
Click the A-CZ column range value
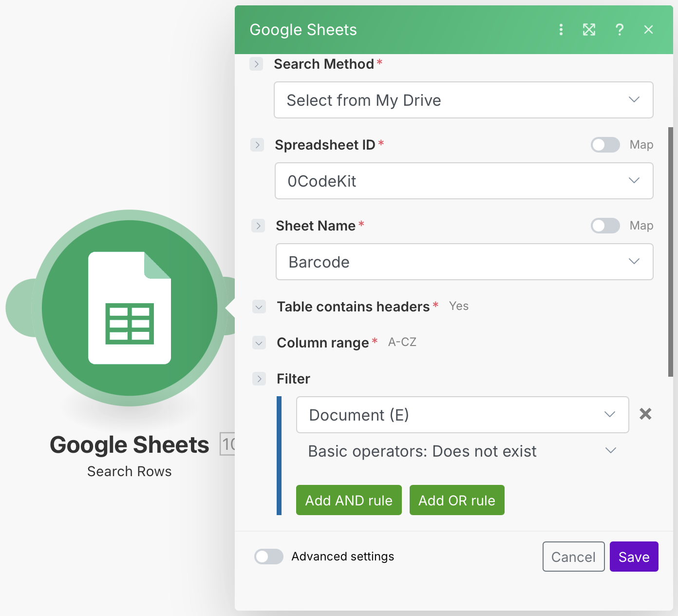pos(402,342)
